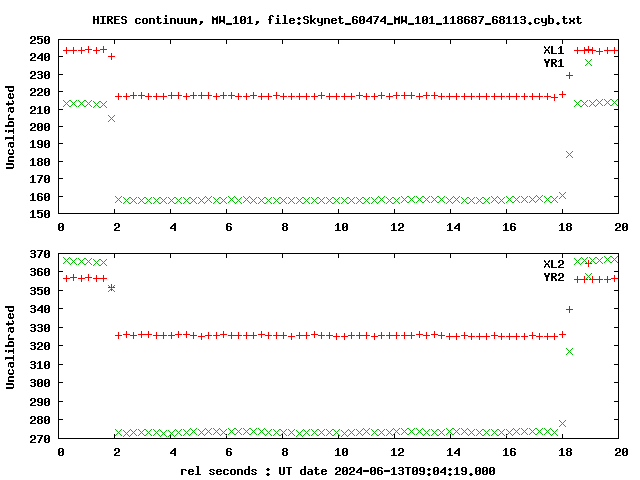The height and width of the screenshot is (480, 640).
Task: Click the 'Uncalibrated' label of the XL1/YR1 plot
Action: coord(10,127)
